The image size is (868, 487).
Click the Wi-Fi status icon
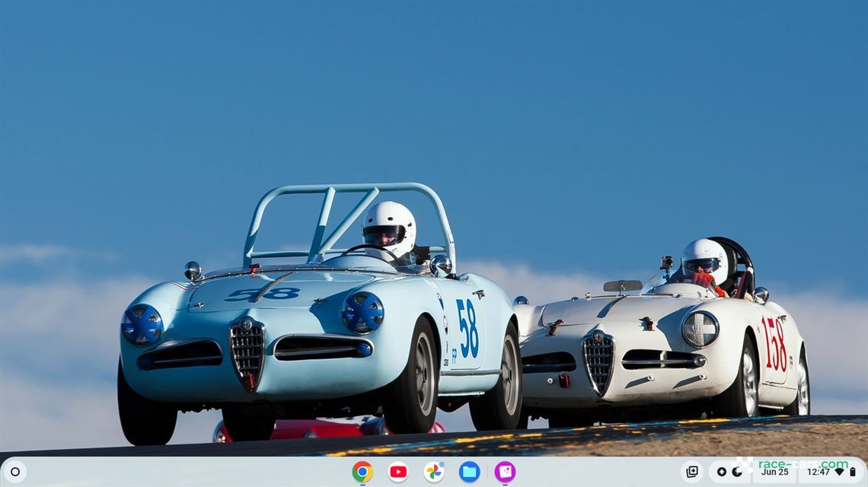(839, 472)
